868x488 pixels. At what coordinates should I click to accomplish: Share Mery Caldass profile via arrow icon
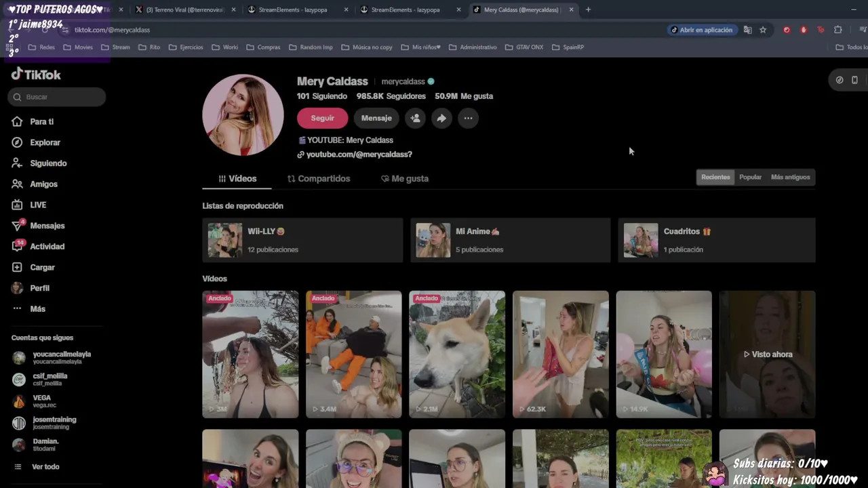point(441,118)
